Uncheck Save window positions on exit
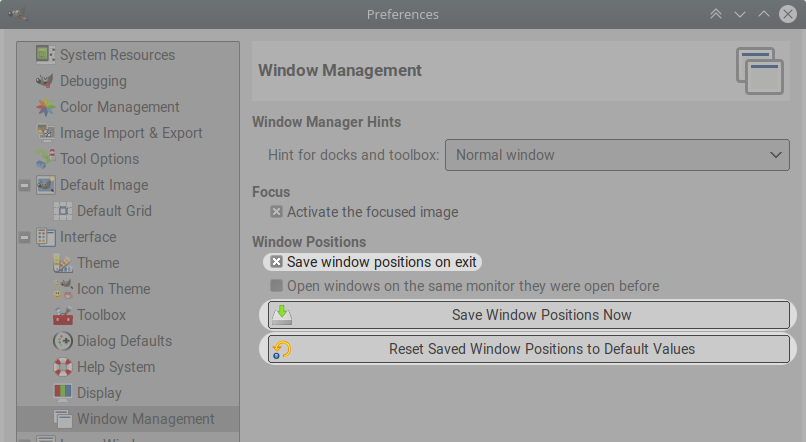 point(277,262)
